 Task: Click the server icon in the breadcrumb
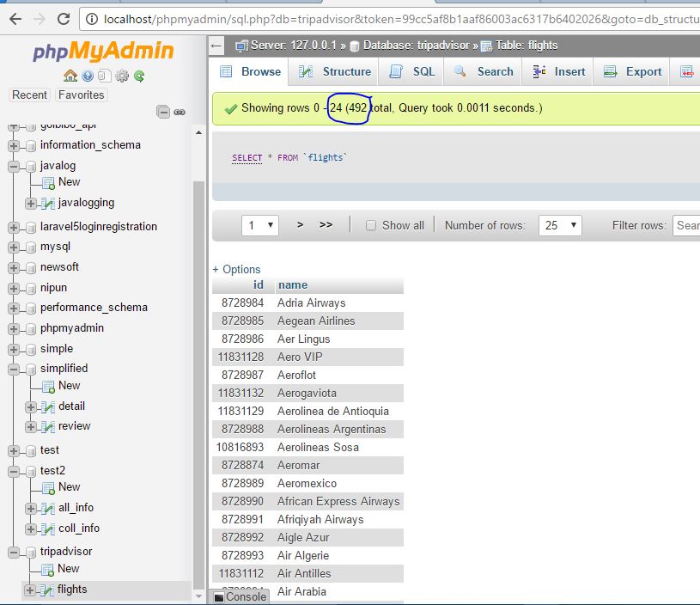tap(242, 46)
